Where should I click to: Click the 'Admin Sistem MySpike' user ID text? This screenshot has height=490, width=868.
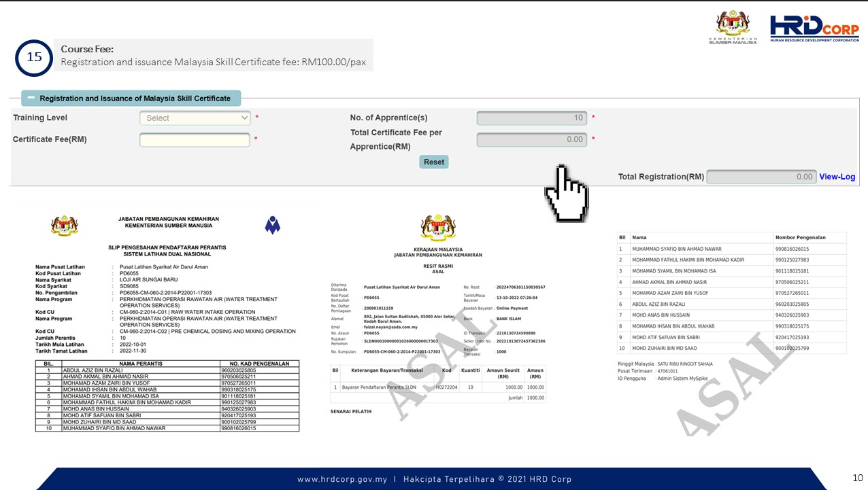click(684, 378)
